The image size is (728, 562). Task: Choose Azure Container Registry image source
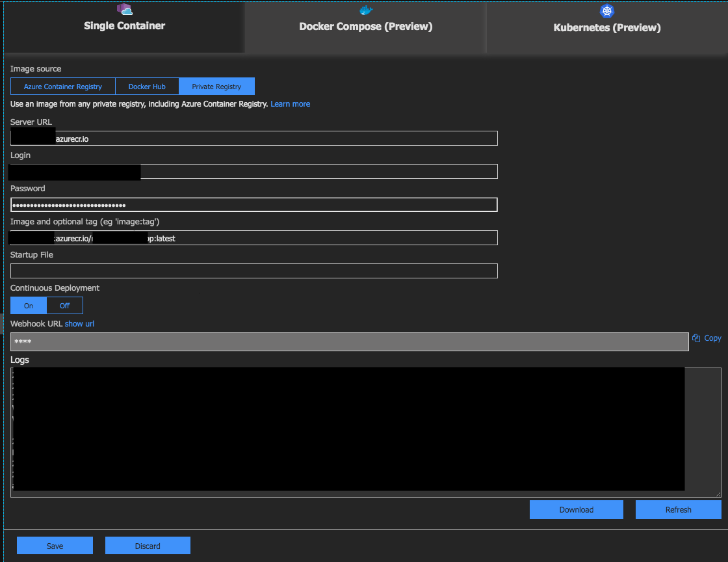coord(62,87)
